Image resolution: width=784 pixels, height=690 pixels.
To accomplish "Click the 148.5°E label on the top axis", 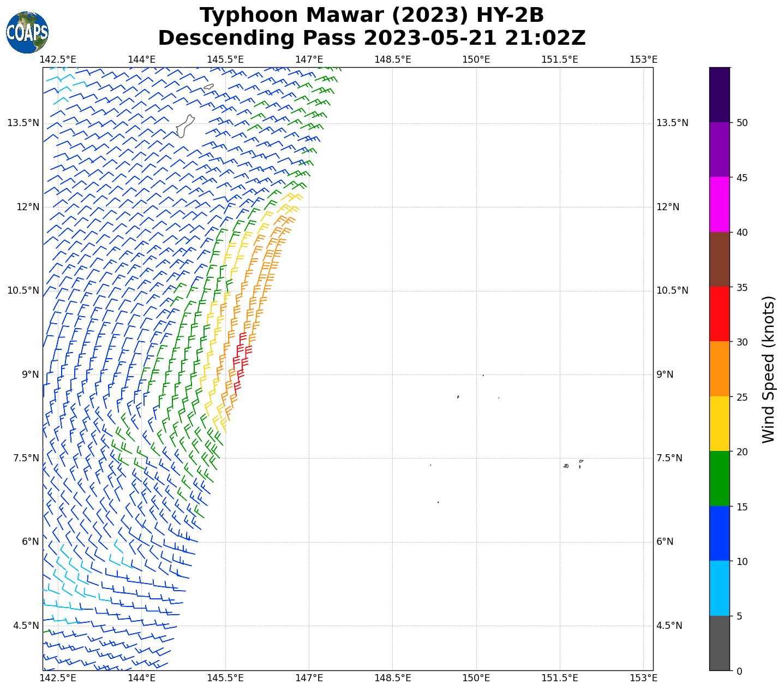I will (392, 59).
